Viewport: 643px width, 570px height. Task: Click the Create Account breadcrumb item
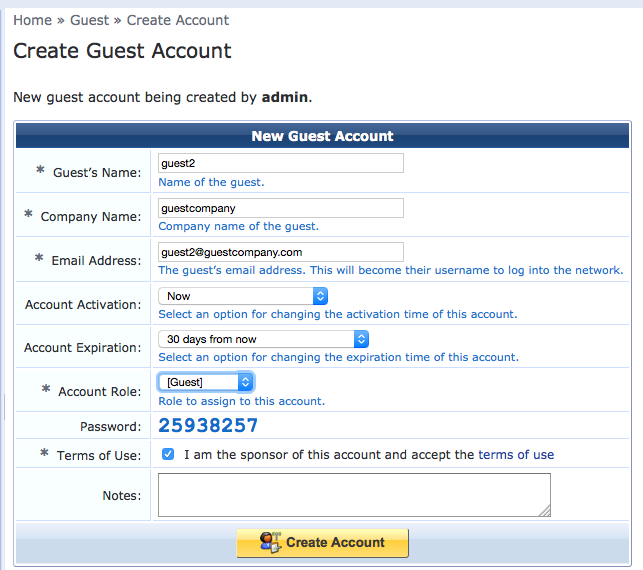point(178,20)
